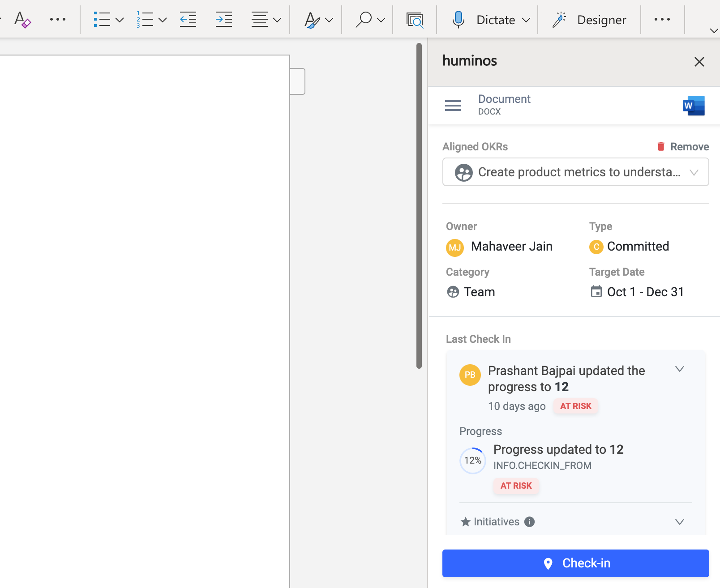The height and width of the screenshot is (588, 720).
Task: Open the more ribbon commands ellipsis
Action: [x=662, y=19]
